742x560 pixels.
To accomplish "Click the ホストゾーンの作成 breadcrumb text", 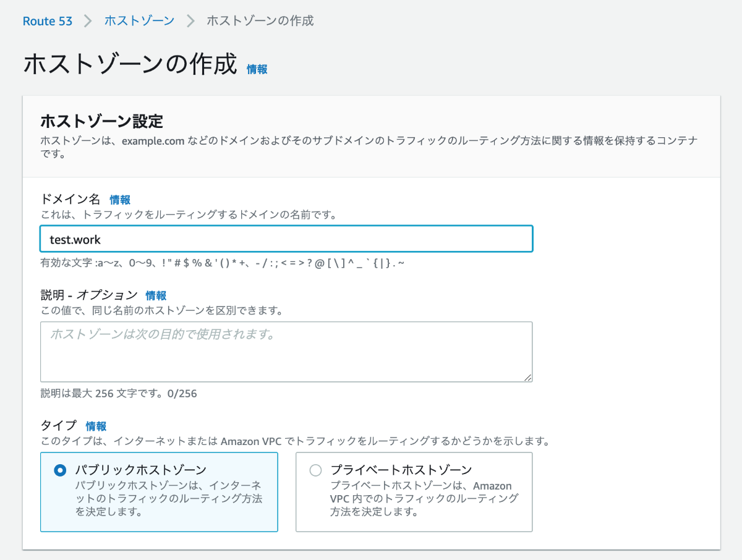I will pos(260,21).
